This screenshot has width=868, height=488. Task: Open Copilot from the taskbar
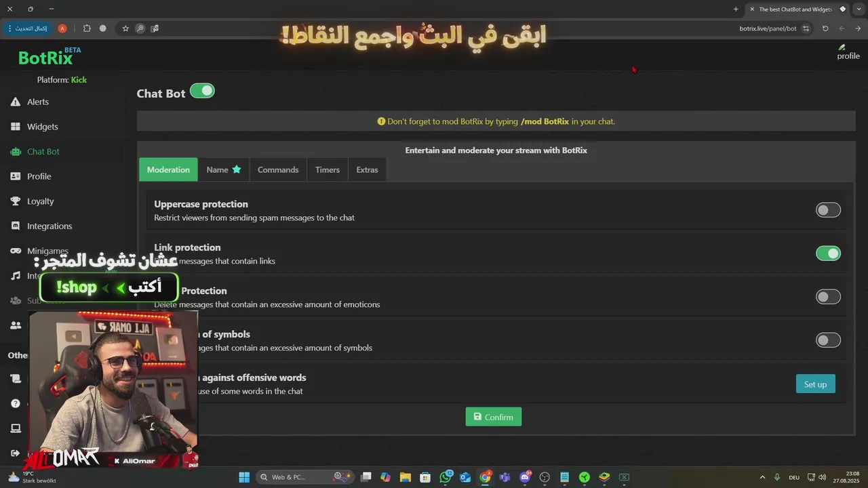coord(386,477)
